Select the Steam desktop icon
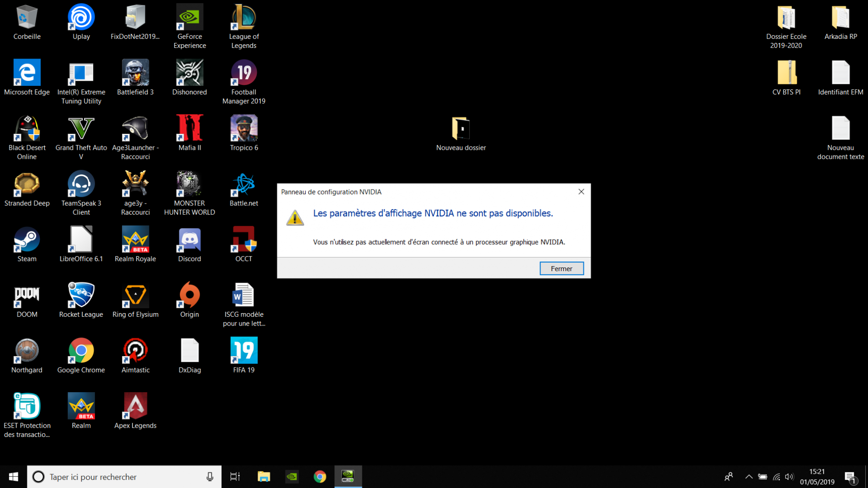Screen dimensions: 868x488 [27, 244]
